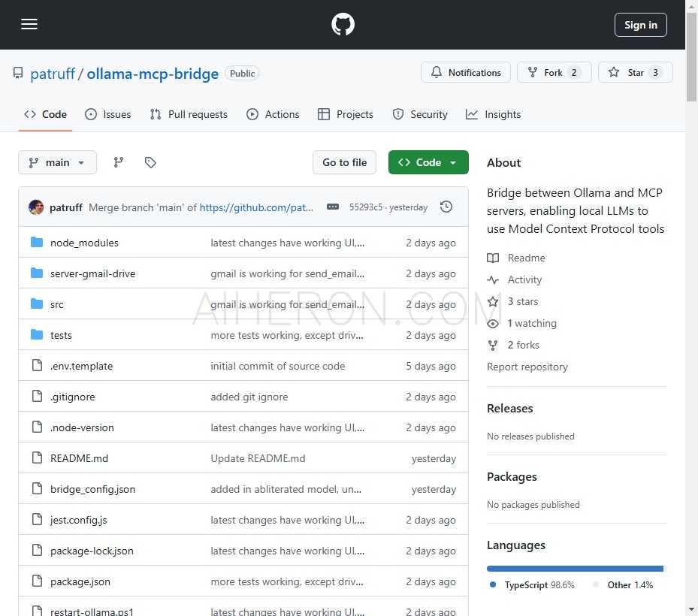Screen dimensions: 698x616
Task: Open the node_modules folder
Action: 84,243
